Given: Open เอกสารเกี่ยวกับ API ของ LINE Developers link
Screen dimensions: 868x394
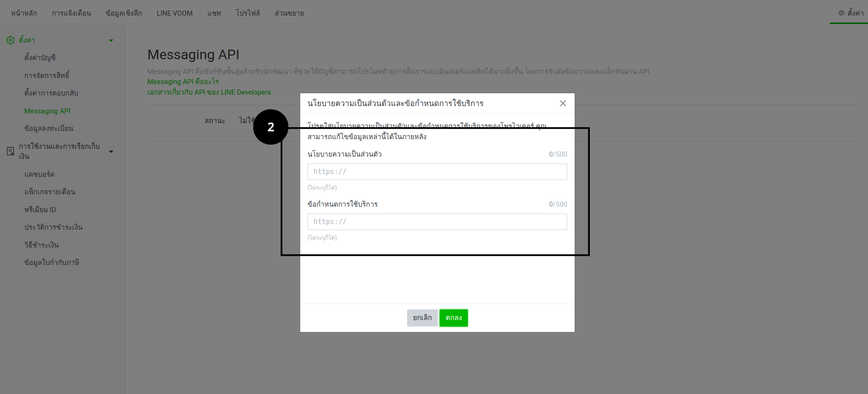Looking at the screenshot, I should point(209,92).
